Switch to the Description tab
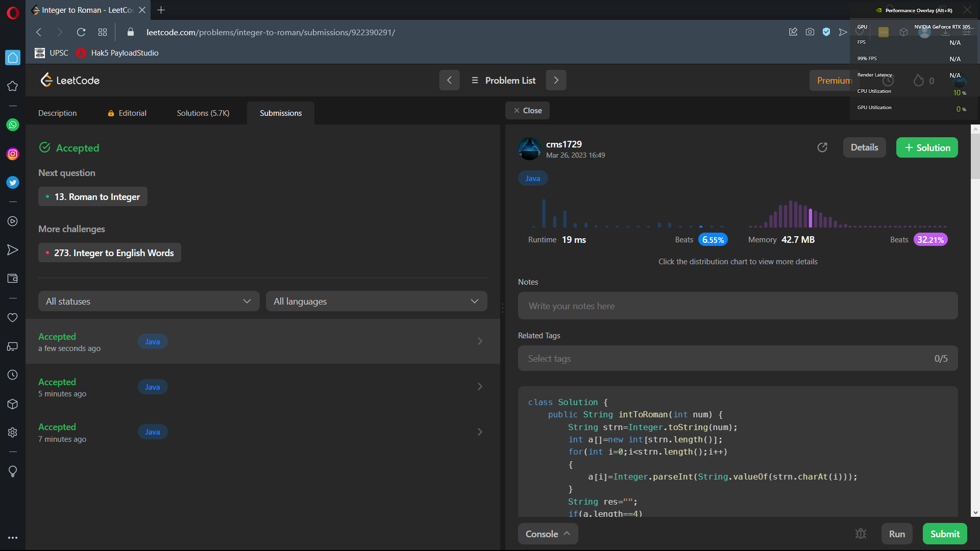The height and width of the screenshot is (551, 980). click(57, 113)
